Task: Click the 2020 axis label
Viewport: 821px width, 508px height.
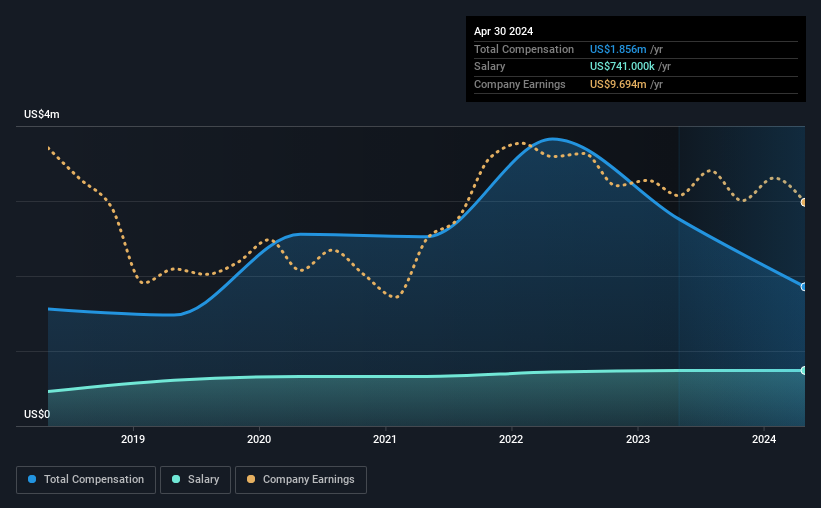Action: point(259,439)
